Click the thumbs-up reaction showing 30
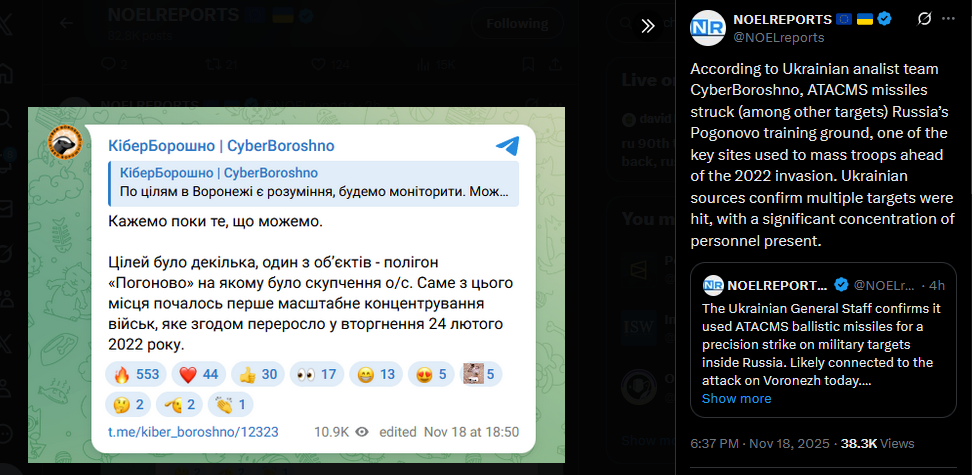 point(257,375)
